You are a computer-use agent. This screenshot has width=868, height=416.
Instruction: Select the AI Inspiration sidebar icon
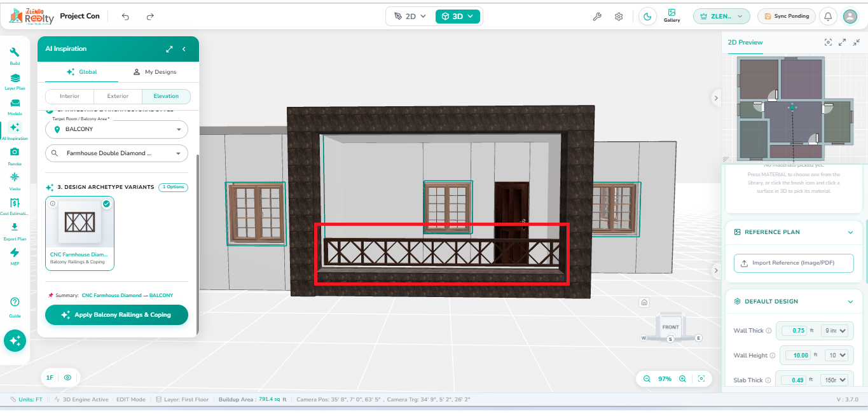tap(15, 130)
